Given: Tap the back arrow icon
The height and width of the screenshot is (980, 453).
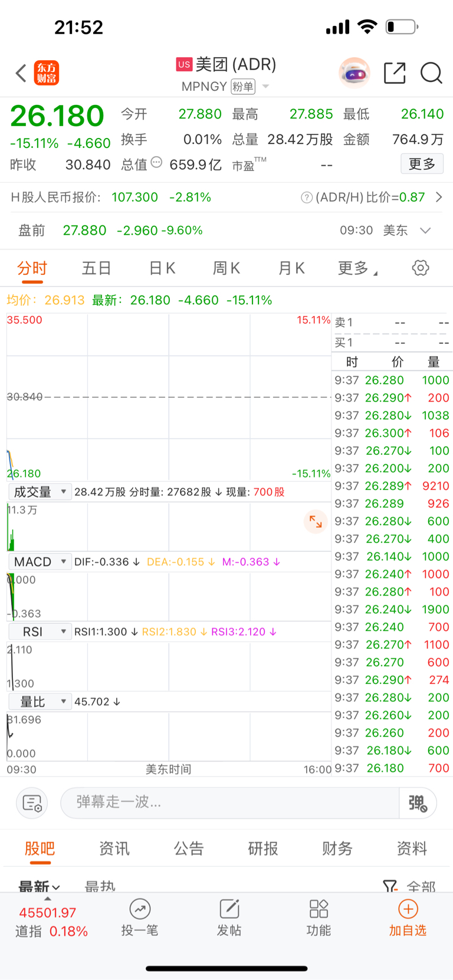Looking at the screenshot, I should pos(21,74).
